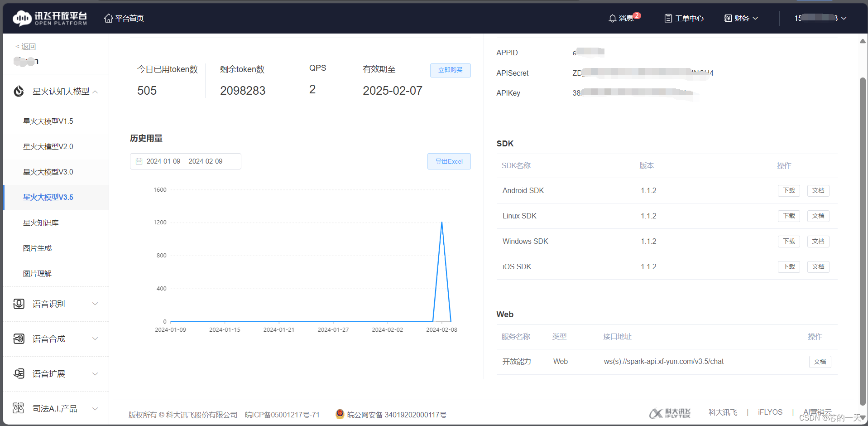This screenshot has height=426, width=868.
Task: Download the Linux SDK
Action: coord(789,216)
